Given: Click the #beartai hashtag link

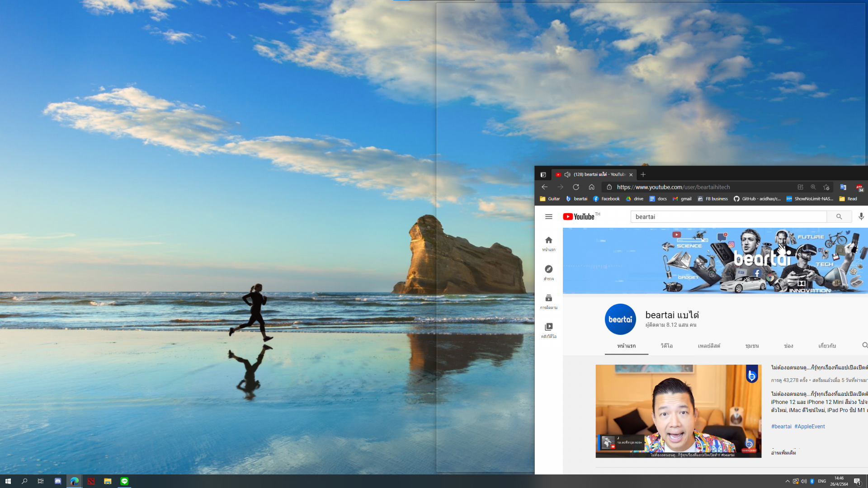Looking at the screenshot, I should (x=781, y=427).
